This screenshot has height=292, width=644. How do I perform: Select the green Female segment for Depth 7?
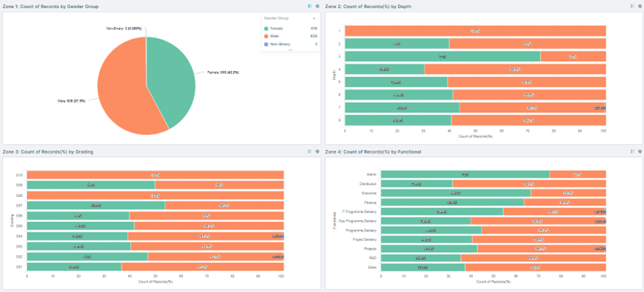402,108
